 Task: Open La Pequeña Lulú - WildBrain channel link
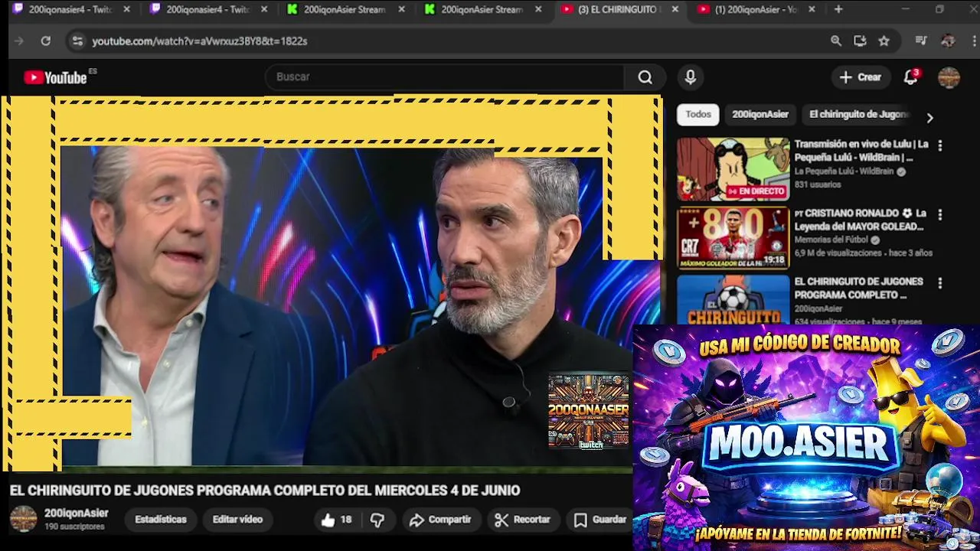(x=845, y=172)
